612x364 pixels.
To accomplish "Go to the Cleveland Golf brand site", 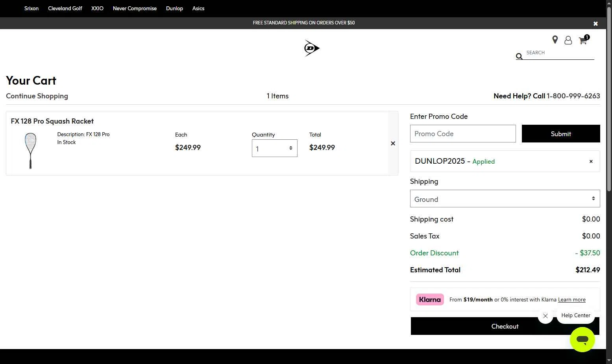I will coord(65,8).
